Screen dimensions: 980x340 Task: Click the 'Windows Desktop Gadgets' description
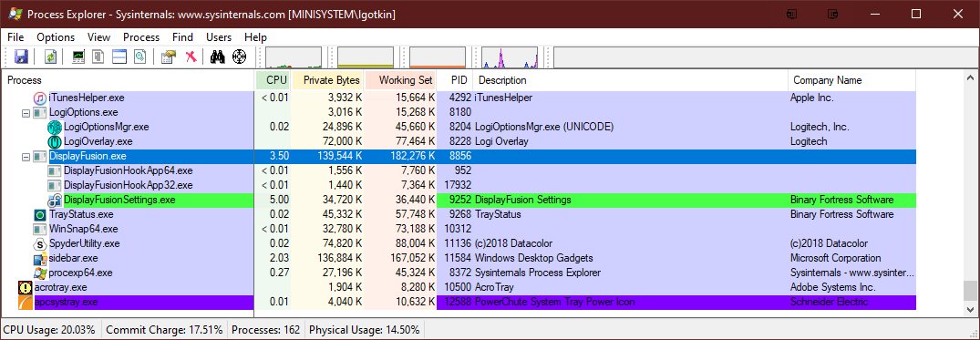533,258
